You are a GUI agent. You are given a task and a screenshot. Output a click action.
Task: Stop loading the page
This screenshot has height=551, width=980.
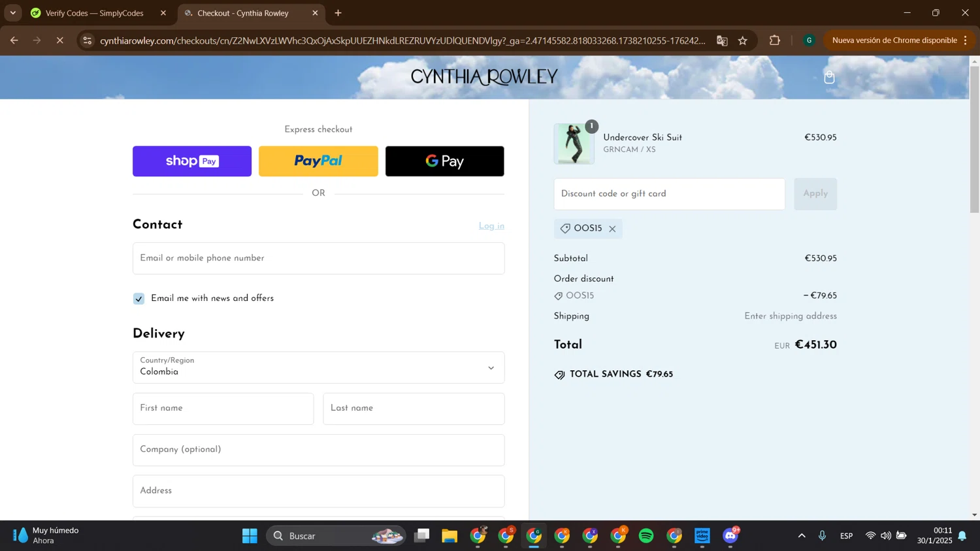pyautogui.click(x=59, y=40)
